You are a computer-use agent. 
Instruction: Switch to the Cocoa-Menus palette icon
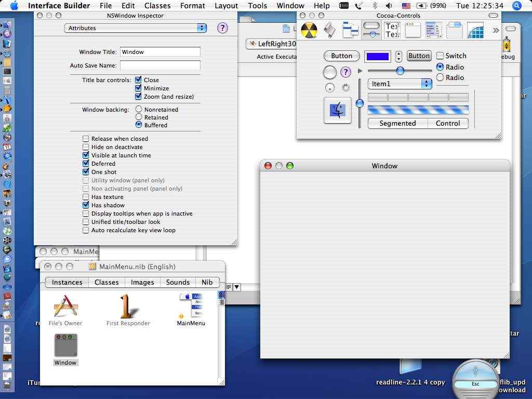pyautogui.click(x=351, y=30)
